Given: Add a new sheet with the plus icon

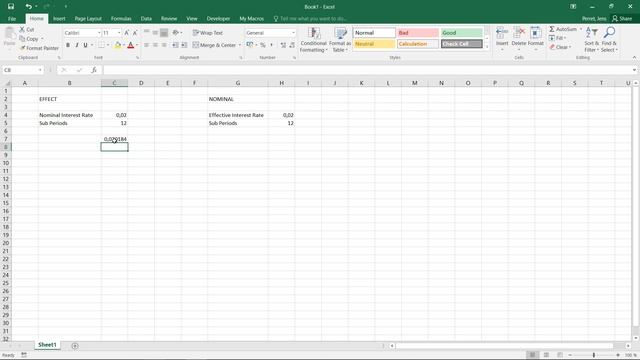Looking at the screenshot, I should [75, 346].
